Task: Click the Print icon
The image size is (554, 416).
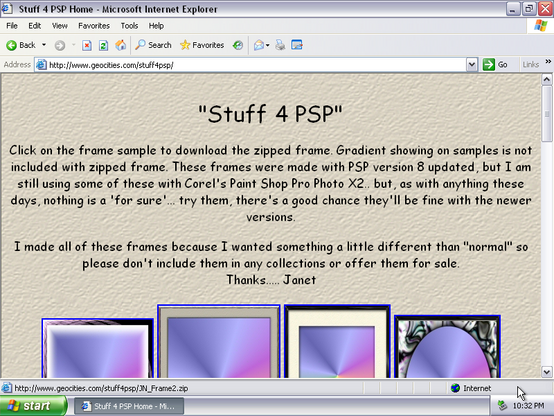Action: [280, 45]
